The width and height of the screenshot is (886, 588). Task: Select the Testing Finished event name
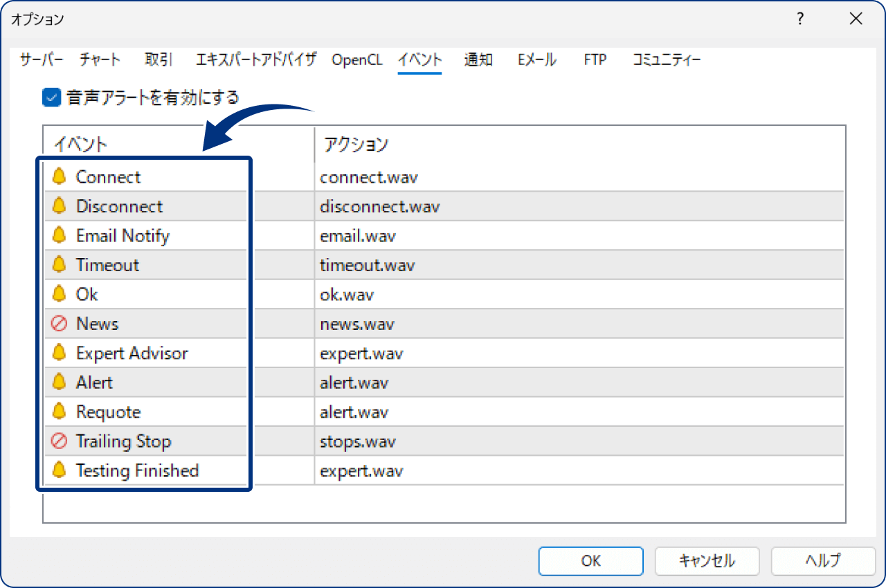(x=137, y=471)
